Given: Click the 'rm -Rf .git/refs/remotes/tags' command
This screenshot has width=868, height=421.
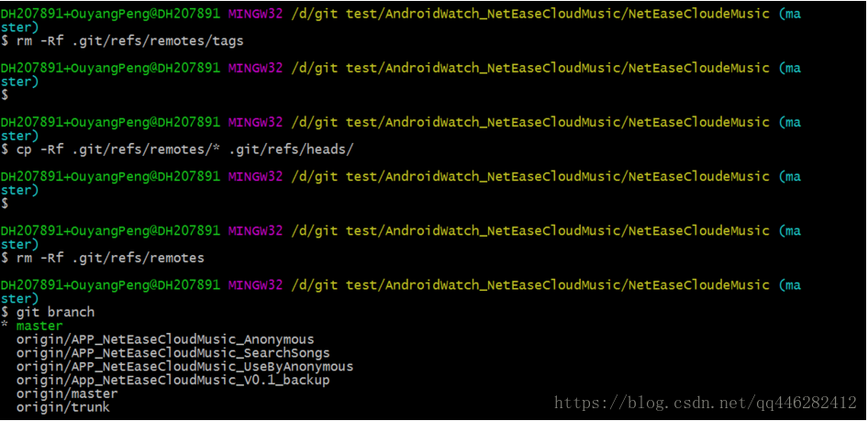Looking at the screenshot, I should pos(129,41).
